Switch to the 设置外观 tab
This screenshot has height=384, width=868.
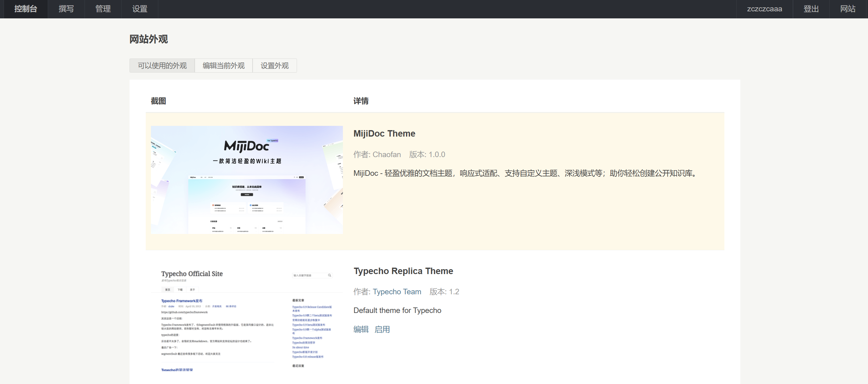pos(274,66)
